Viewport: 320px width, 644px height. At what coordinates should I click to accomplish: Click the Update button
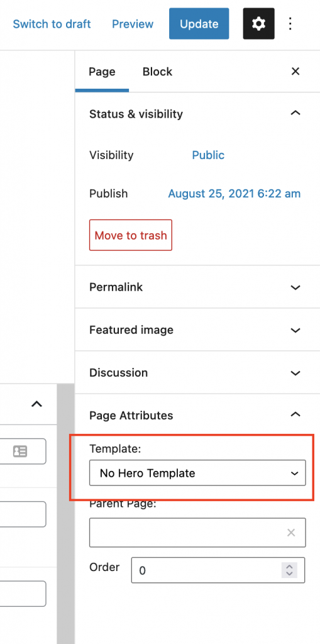click(x=199, y=24)
